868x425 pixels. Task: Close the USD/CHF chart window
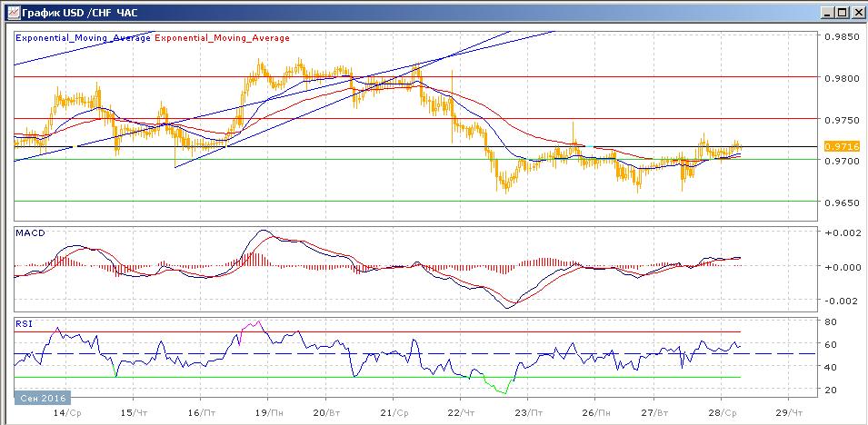[x=856, y=12]
